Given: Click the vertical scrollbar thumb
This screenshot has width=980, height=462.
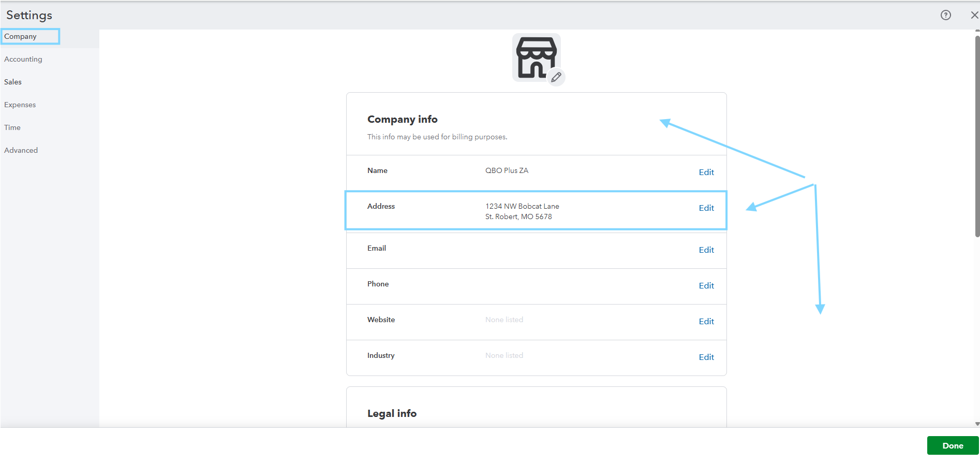Looking at the screenshot, I should [x=977, y=135].
